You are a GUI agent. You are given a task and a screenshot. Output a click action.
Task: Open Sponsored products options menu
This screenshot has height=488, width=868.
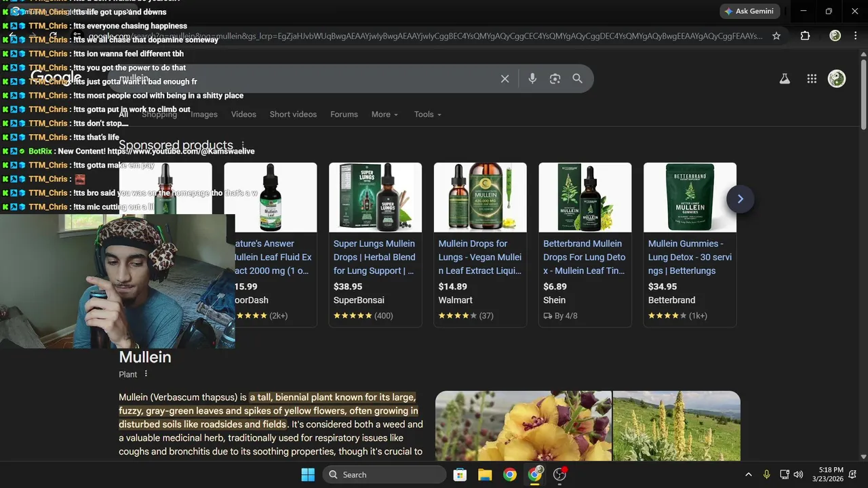coord(242,146)
